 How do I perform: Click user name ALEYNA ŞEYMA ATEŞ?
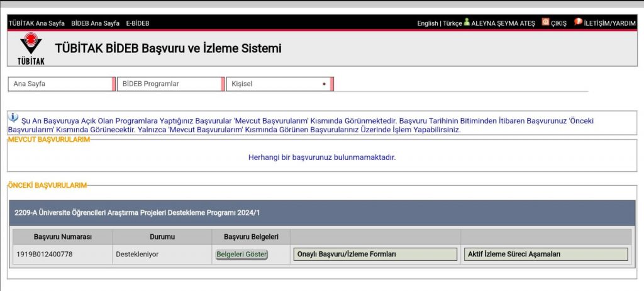click(503, 23)
